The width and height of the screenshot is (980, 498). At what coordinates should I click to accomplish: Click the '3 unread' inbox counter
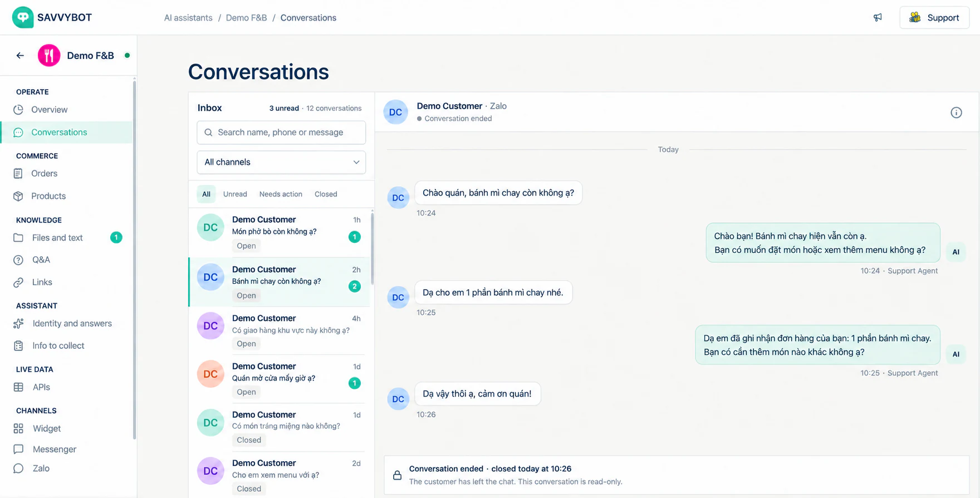point(284,108)
